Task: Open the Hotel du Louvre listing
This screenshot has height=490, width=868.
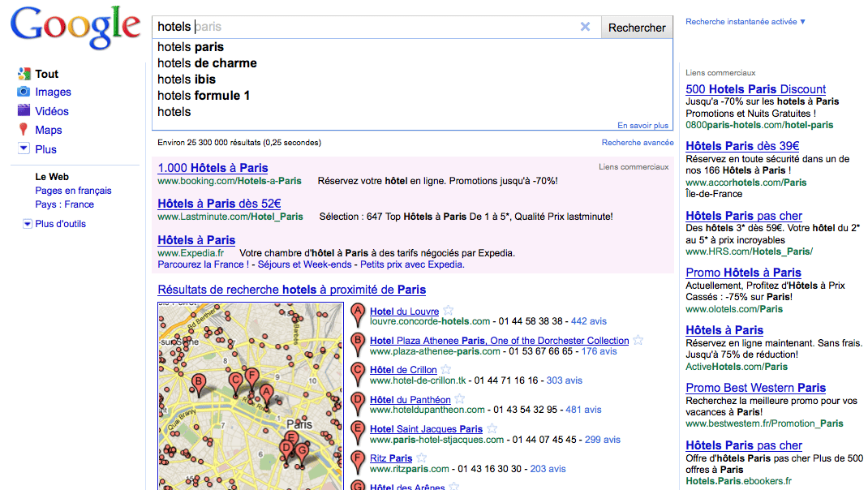Action: 404,312
